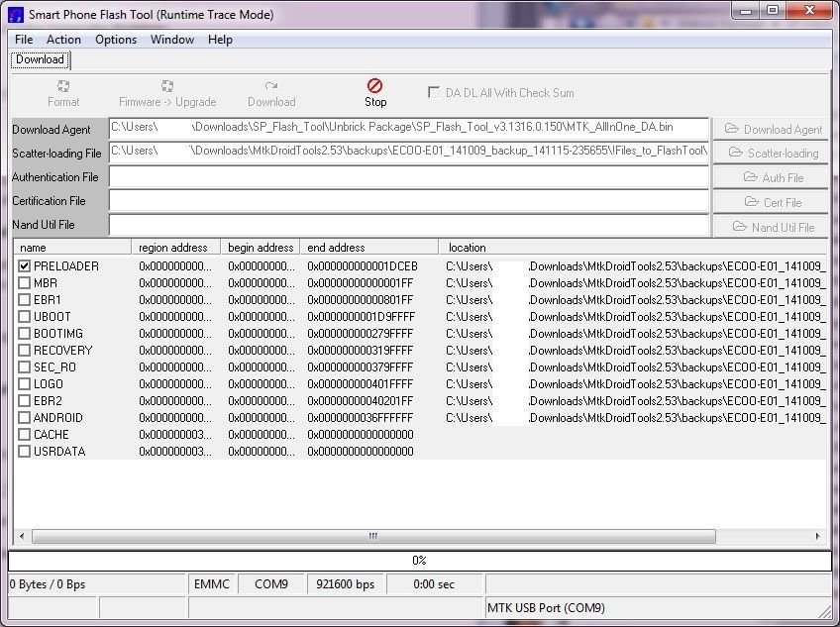The height and width of the screenshot is (627, 840).
Task: Click the Nand Util File browse button
Action: pos(773,227)
